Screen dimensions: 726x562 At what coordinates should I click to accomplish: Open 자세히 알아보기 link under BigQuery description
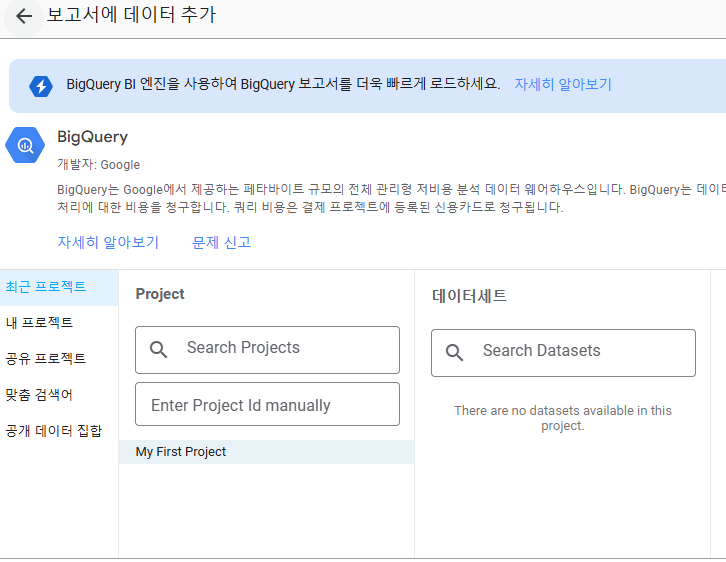(108, 242)
